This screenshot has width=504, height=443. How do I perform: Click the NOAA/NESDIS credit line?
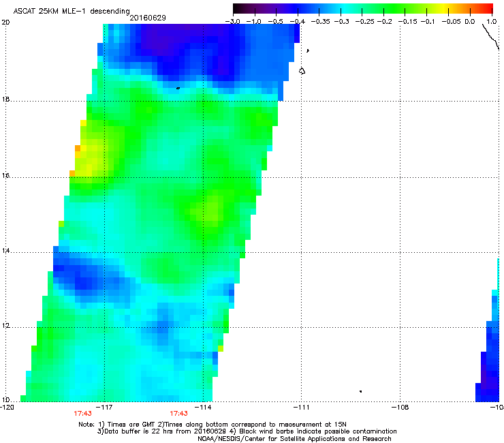click(x=294, y=439)
